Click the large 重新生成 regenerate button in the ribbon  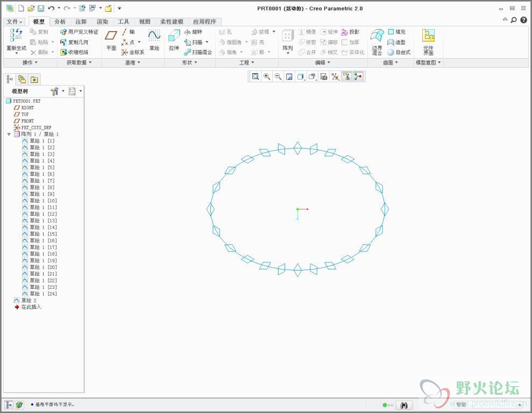16,41
